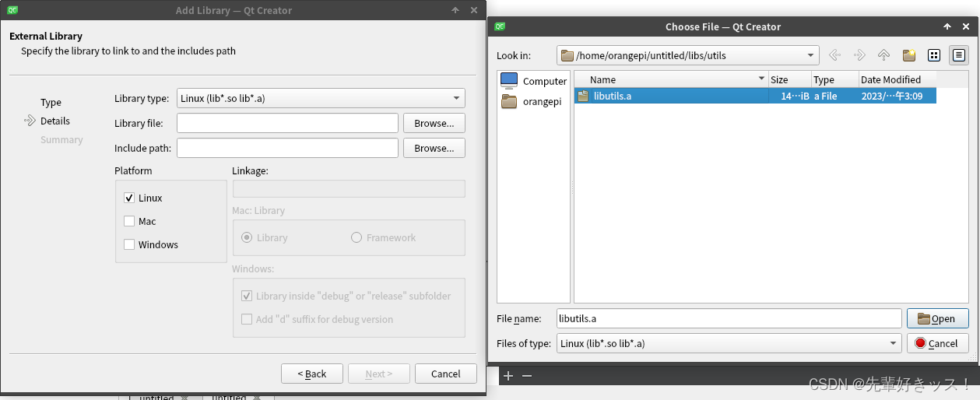Browse for the Include path
The width and height of the screenshot is (980, 400).
pos(434,148)
